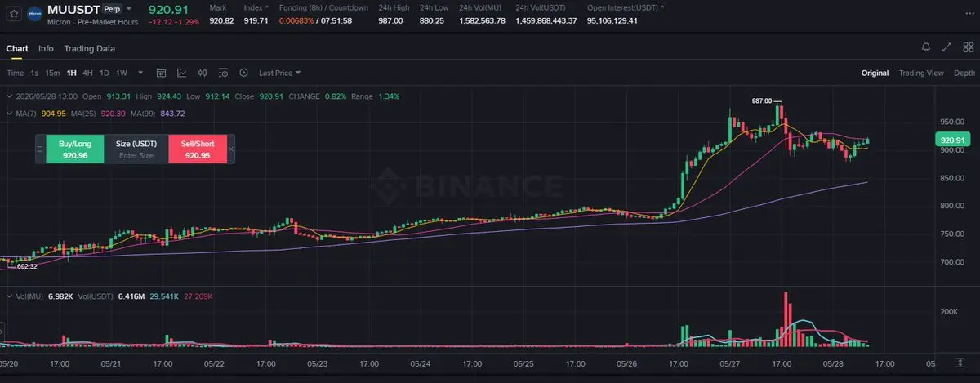The image size is (980, 383).
Task: Open the chart settings list icon
Action: pos(222,73)
